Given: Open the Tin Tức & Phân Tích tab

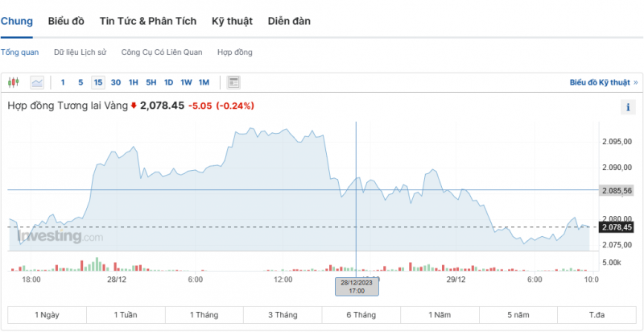Looking at the screenshot, I should (147, 21).
